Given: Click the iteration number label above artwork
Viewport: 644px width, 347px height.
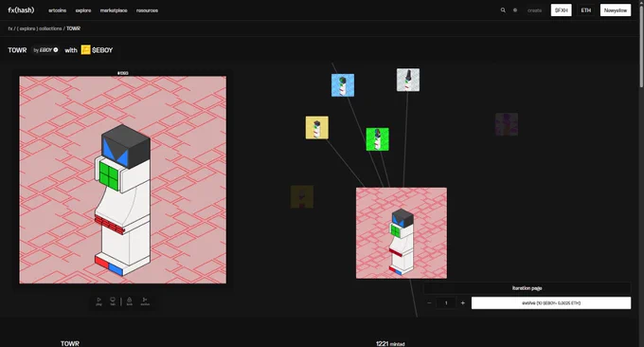Looking at the screenshot, I should click(123, 73).
